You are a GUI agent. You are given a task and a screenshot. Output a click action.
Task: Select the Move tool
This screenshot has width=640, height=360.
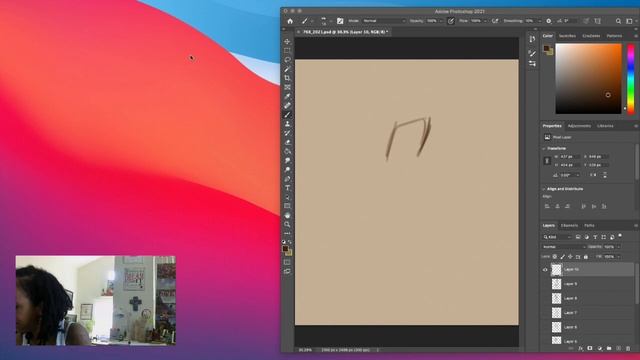(x=287, y=42)
